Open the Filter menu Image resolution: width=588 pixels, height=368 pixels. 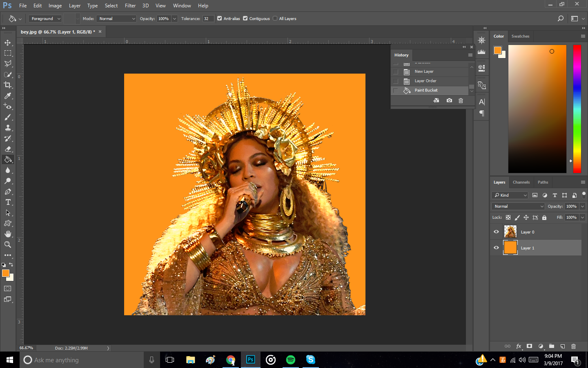[x=130, y=6]
